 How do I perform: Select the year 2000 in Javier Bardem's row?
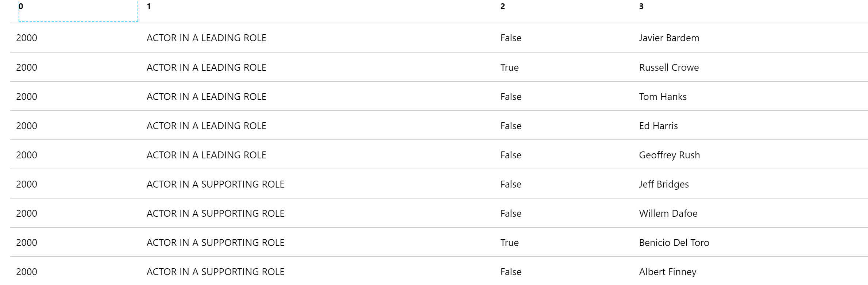click(27, 38)
